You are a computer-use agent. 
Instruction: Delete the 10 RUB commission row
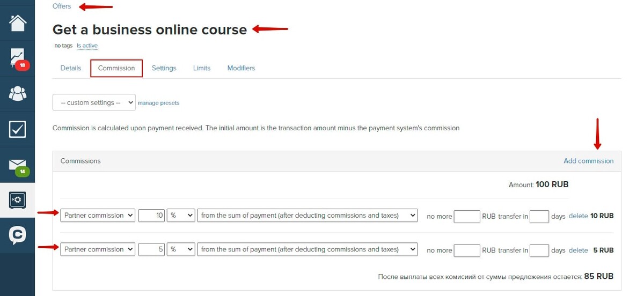[x=578, y=216]
